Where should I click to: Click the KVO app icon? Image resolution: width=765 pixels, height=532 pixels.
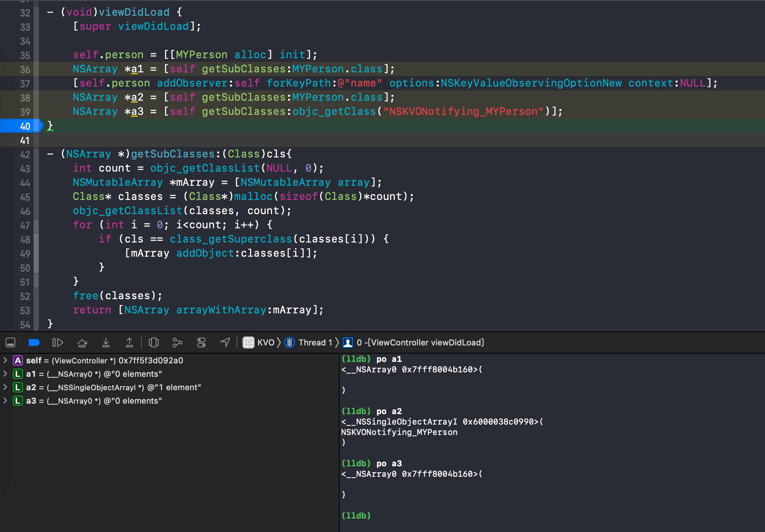tap(249, 342)
